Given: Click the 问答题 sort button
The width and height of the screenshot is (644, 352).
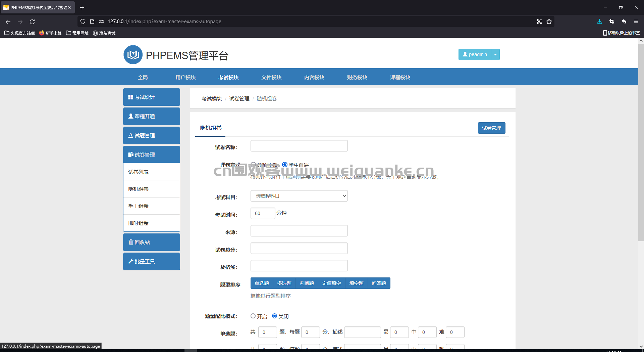Looking at the screenshot, I should [x=379, y=283].
